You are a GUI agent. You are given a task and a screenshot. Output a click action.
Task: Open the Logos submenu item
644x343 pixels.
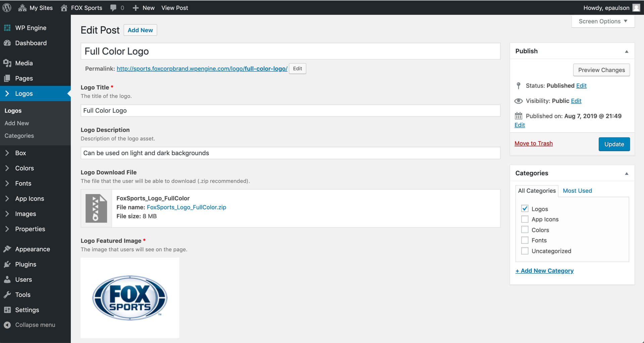[x=13, y=111]
